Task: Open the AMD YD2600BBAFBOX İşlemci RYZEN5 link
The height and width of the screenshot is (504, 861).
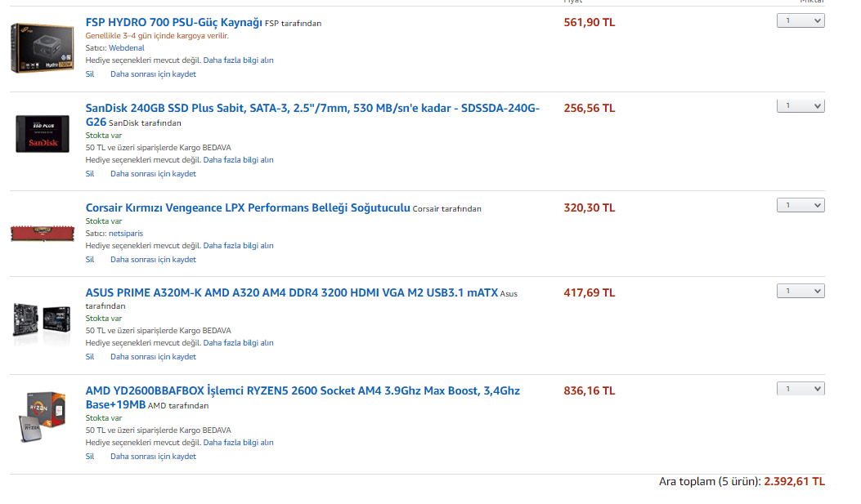Action: (303, 391)
